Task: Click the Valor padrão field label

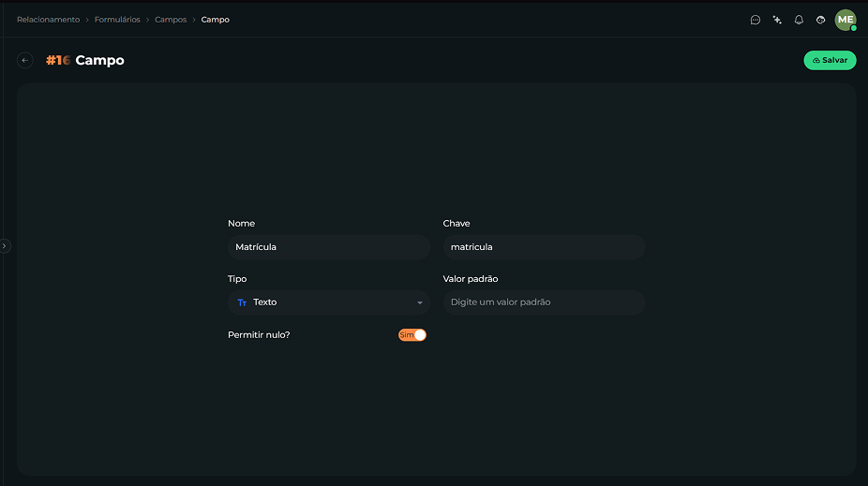Action: [x=471, y=279]
